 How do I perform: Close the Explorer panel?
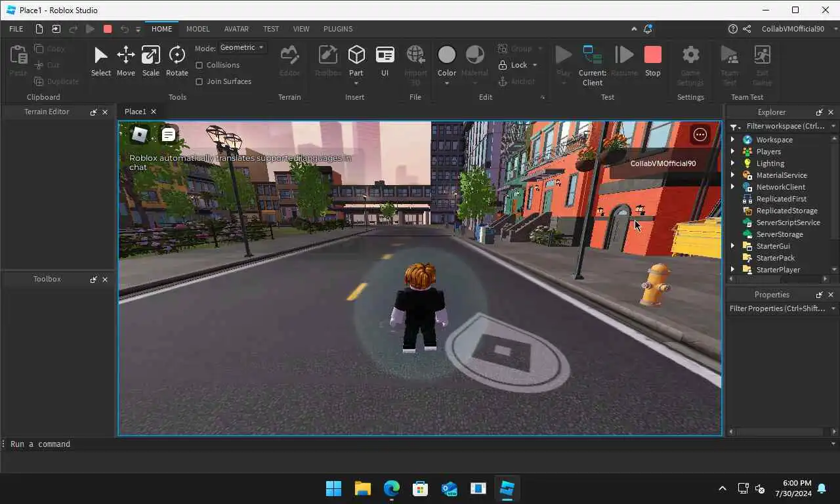(831, 112)
